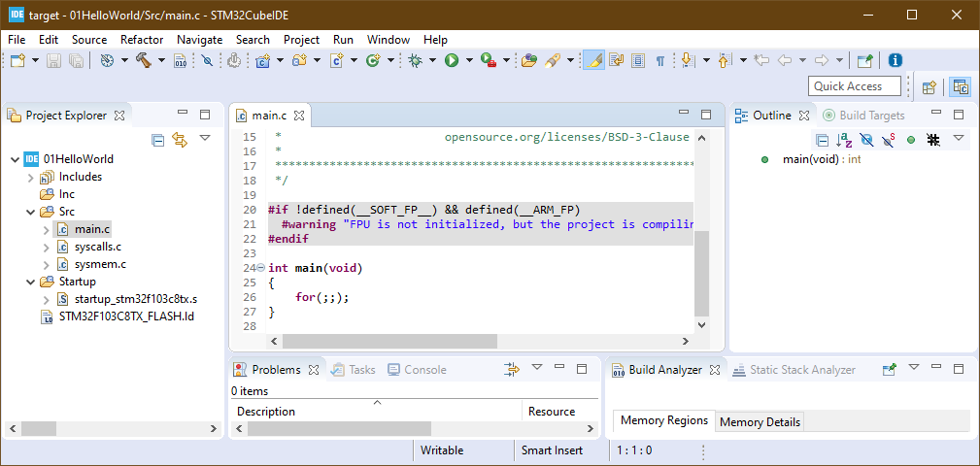Open the File menu
Viewport: 980px width, 466px height.
17,40
